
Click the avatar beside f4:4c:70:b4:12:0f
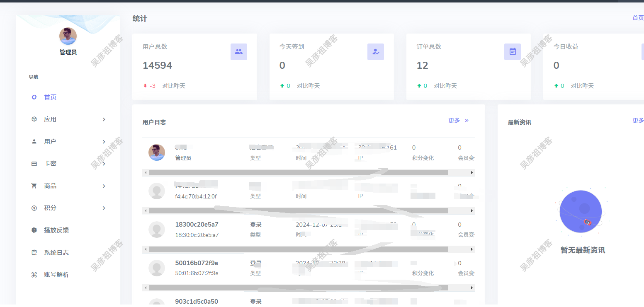(x=157, y=191)
